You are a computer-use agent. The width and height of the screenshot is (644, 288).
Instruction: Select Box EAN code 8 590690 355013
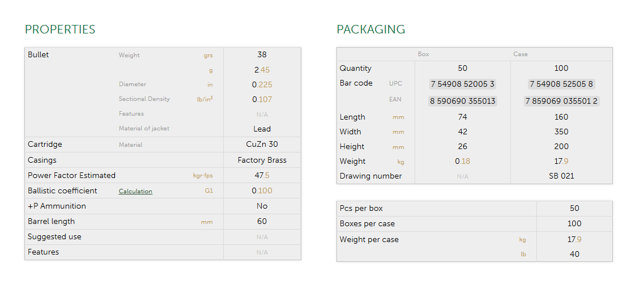tap(462, 101)
